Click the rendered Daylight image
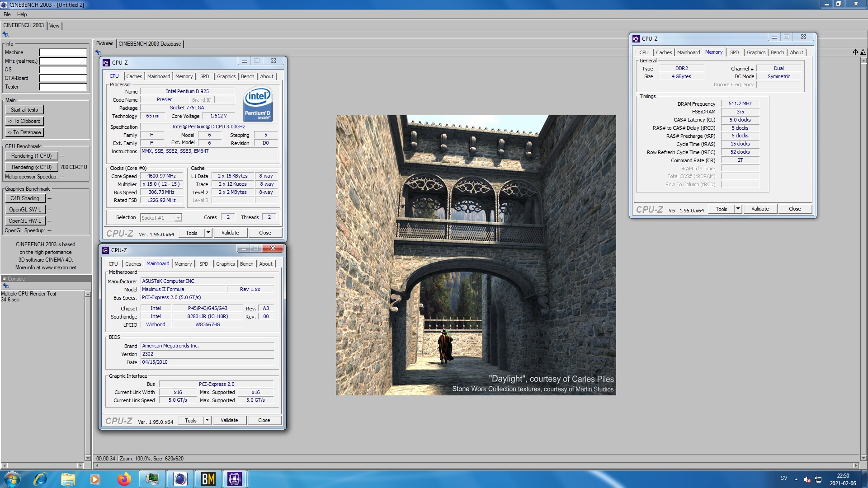 coord(476,255)
